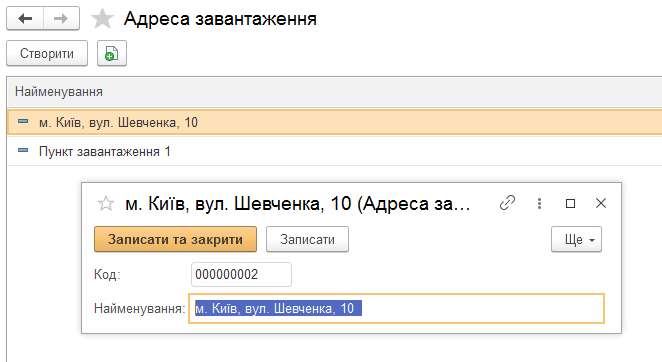Sort by the Найменування column header

click(59, 92)
